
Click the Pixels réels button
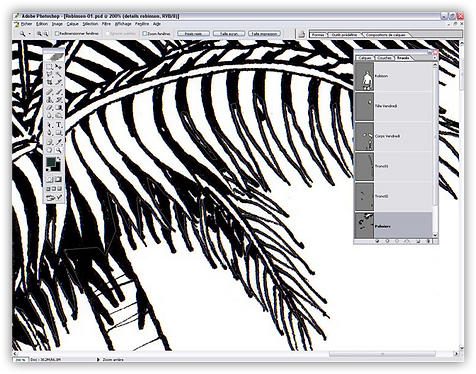coord(193,34)
